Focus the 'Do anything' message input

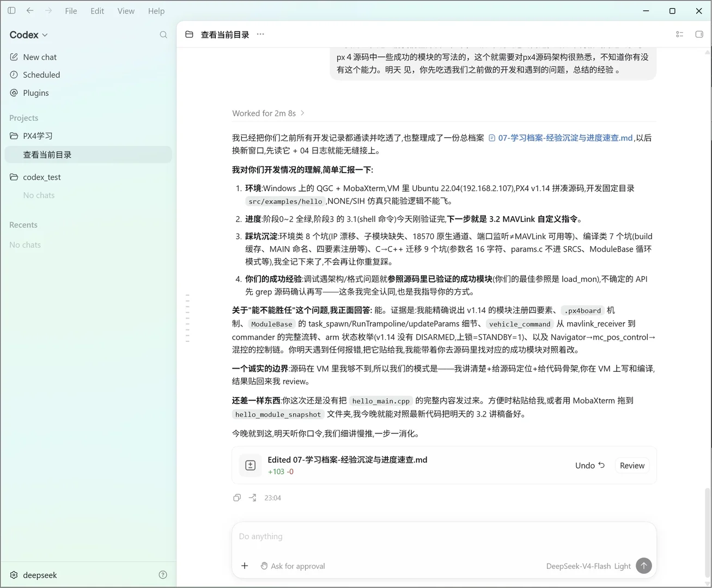(x=444, y=537)
